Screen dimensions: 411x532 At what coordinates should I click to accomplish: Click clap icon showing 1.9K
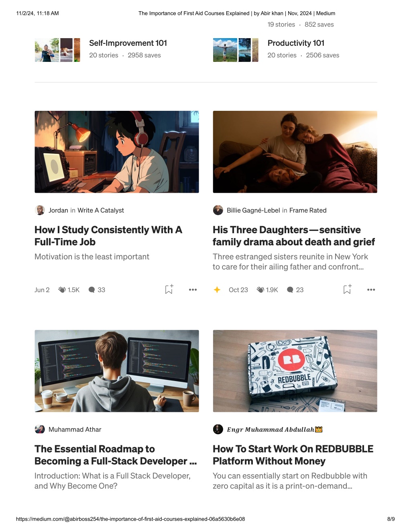coord(260,289)
